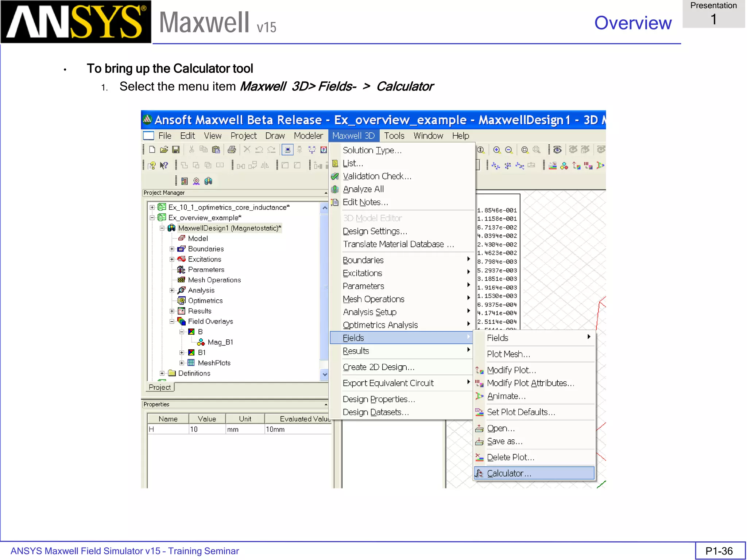Toggle the eye visibility toolbar icon
The height and width of the screenshot is (560, 747).
click(557, 150)
